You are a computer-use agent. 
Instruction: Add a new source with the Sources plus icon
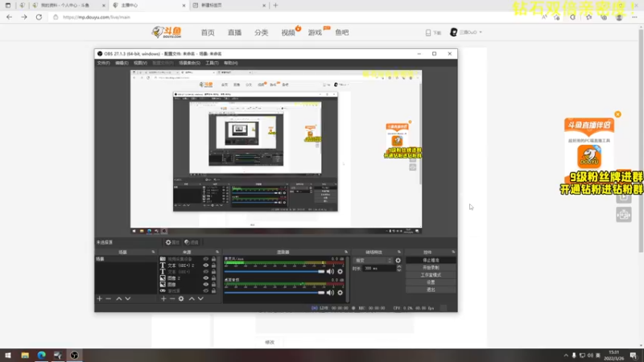[163, 298]
